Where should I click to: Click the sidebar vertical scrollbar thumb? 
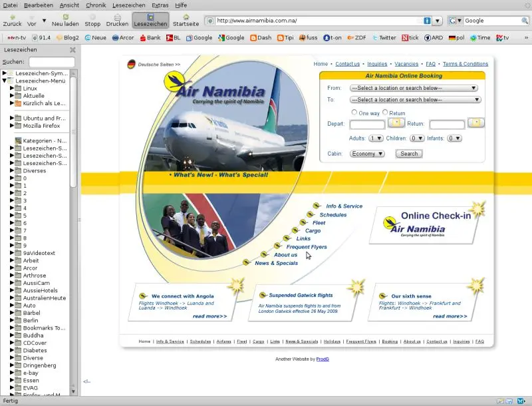(73, 132)
